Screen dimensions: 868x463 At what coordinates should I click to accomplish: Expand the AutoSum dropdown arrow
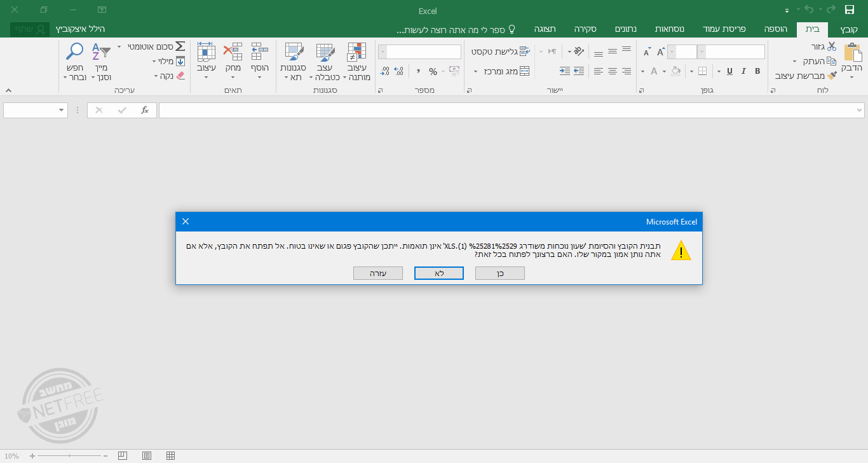119,46
